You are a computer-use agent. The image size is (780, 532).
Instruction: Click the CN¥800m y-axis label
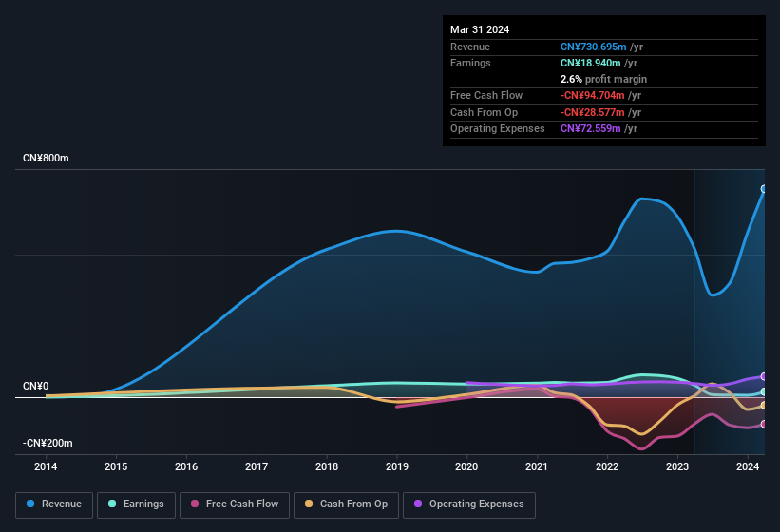click(x=46, y=158)
